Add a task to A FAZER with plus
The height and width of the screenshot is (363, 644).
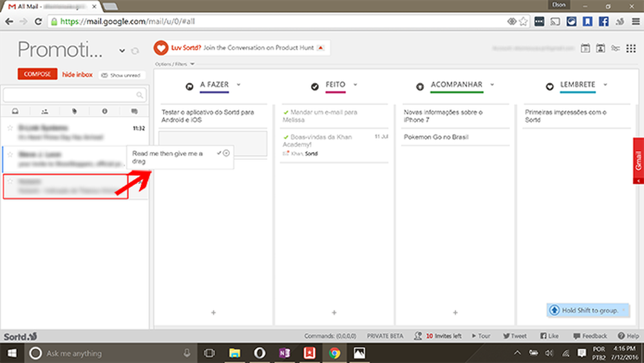tap(214, 313)
